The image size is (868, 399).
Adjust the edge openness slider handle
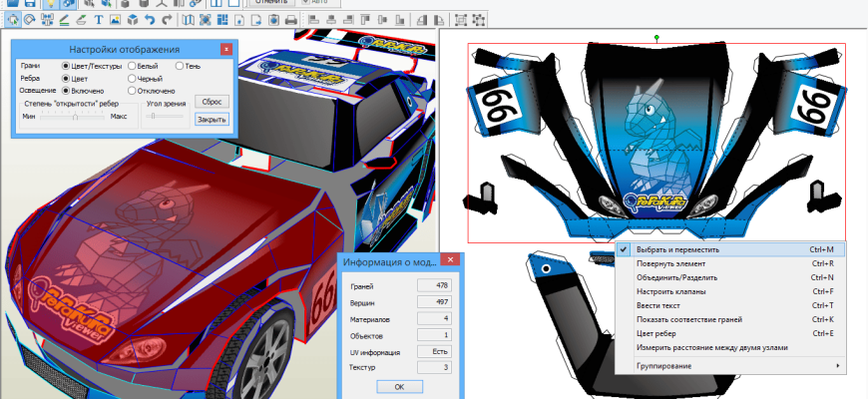75,117
